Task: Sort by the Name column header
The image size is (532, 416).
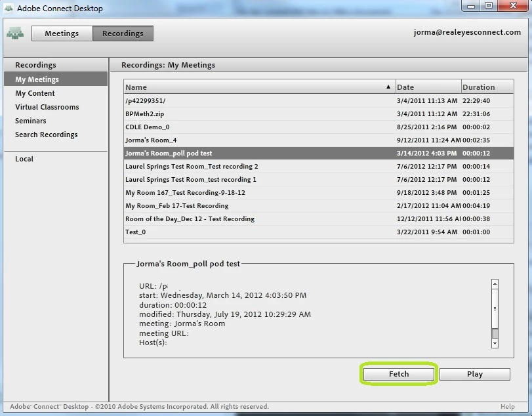Action: coord(260,87)
